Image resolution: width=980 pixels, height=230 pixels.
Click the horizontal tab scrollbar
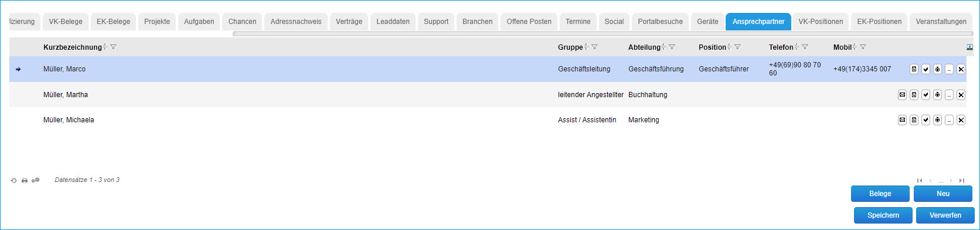[x=603, y=33]
